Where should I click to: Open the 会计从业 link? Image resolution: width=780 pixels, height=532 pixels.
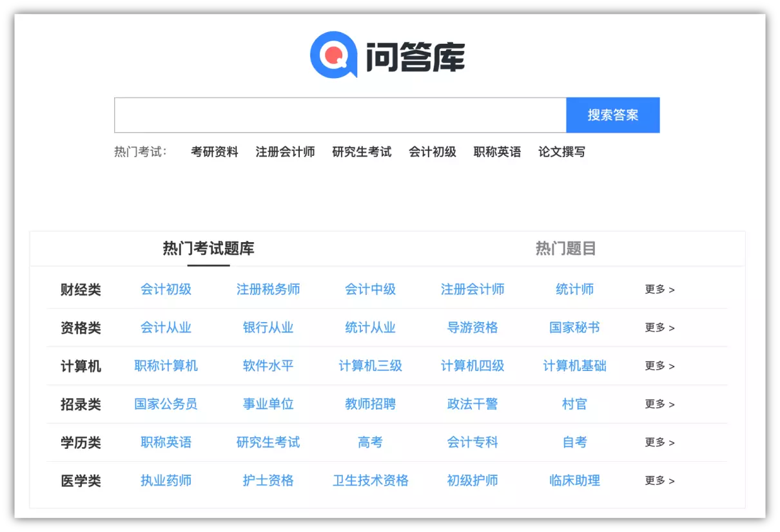pos(166,327)
